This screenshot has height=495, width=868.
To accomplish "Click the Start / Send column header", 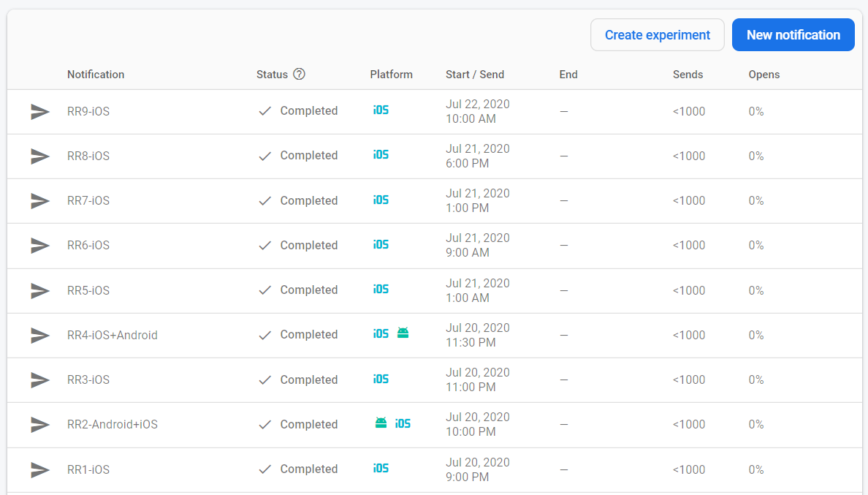I will click(x=475, y=74).
